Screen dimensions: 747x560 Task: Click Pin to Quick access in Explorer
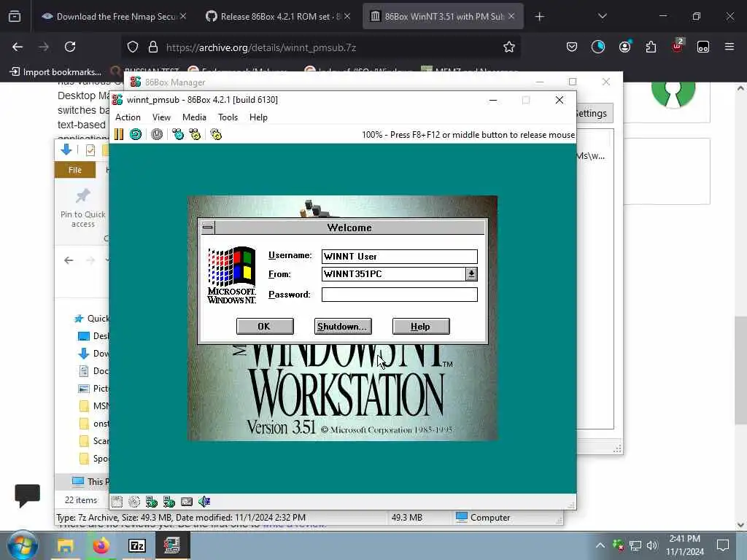coord(83,208)
